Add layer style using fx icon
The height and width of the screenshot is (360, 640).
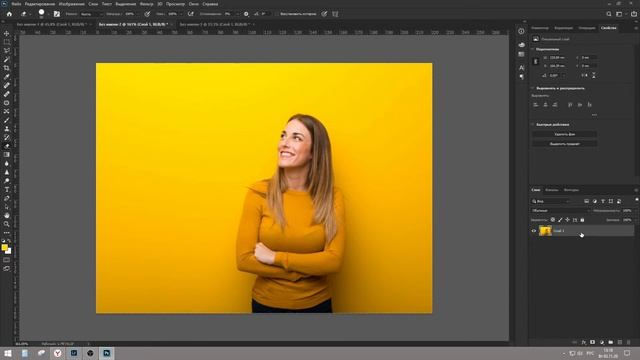584,342
